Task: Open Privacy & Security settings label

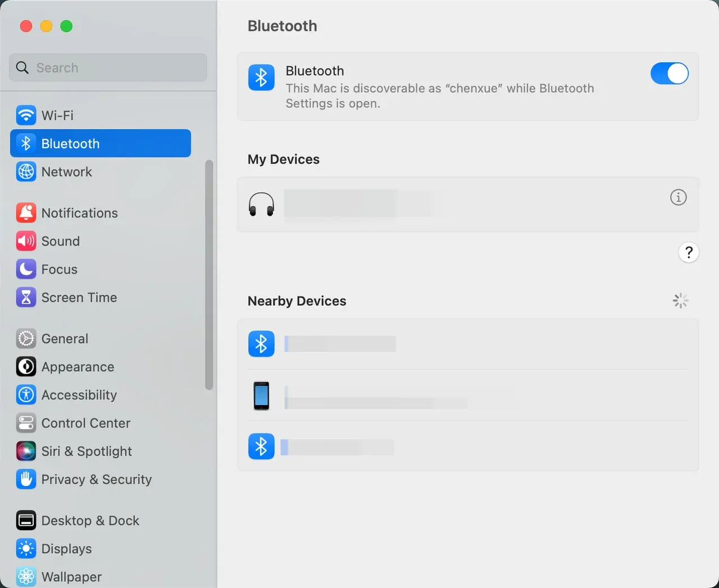Action: [97, 479]
